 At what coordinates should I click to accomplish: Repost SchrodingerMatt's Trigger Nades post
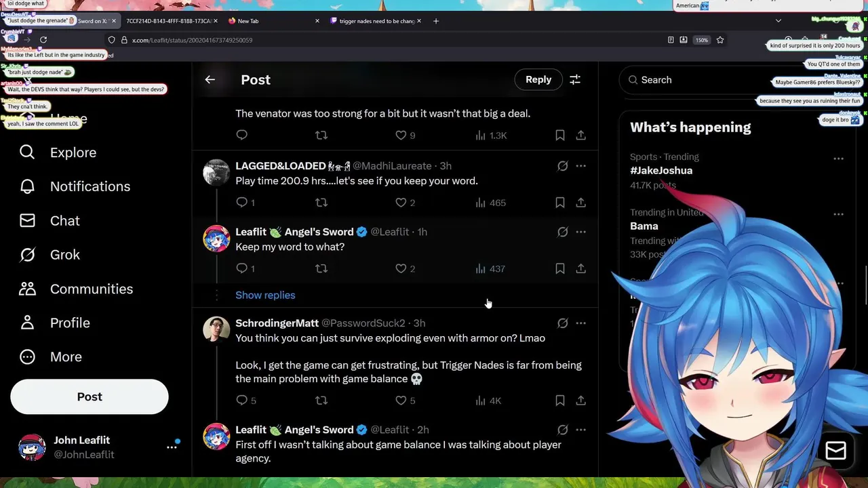tap(321, 400)
